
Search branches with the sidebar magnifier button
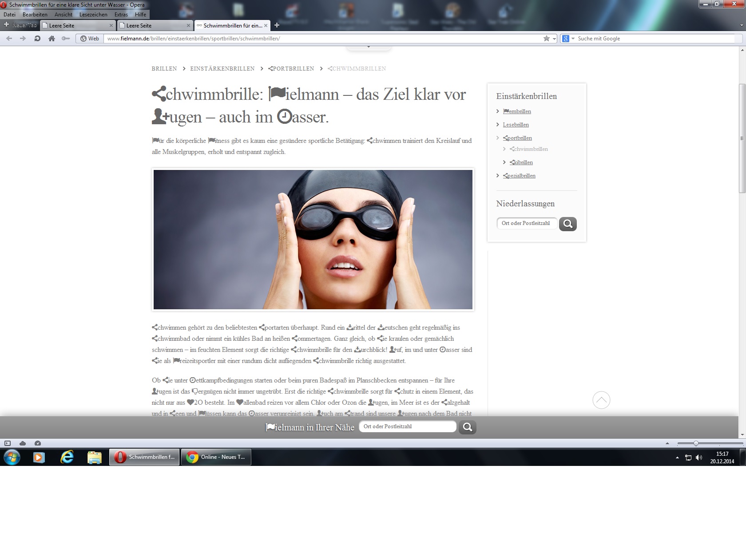pyautogui.click(x=568, y=224)
